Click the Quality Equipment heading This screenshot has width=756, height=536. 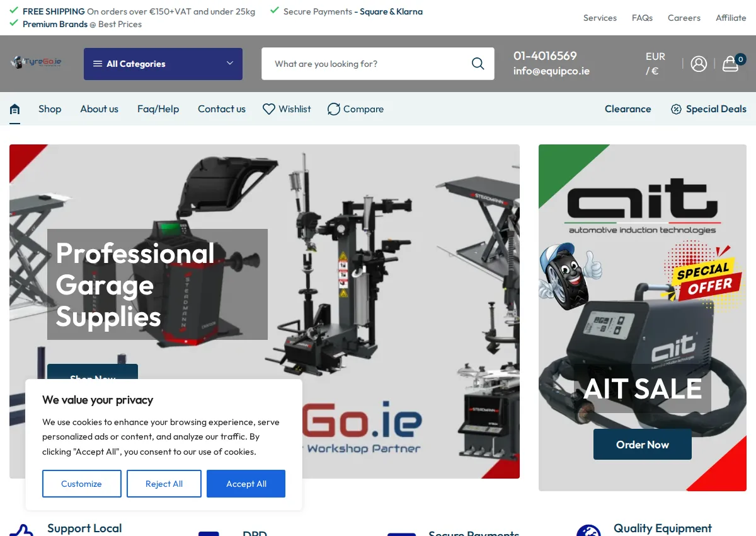663,528
